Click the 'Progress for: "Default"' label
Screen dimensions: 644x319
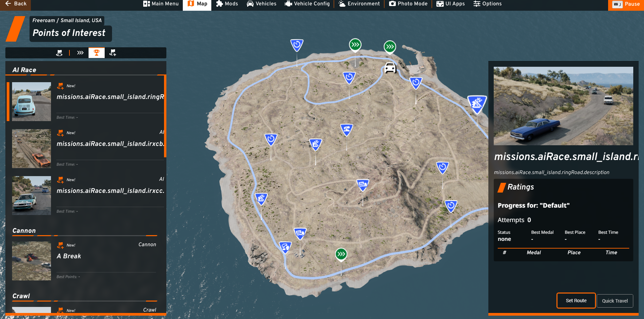(533, 206)
